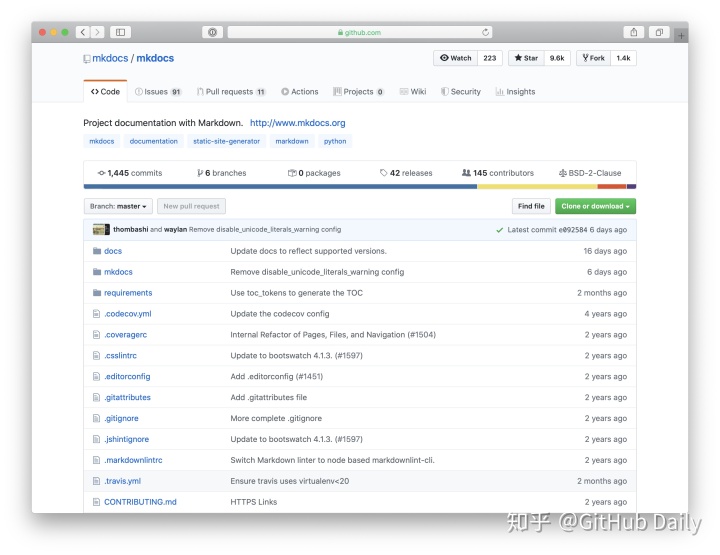Screen dimensions: 720x555
Task: Go forward with Safari's forward arrow
Action: tap(97, 32)
